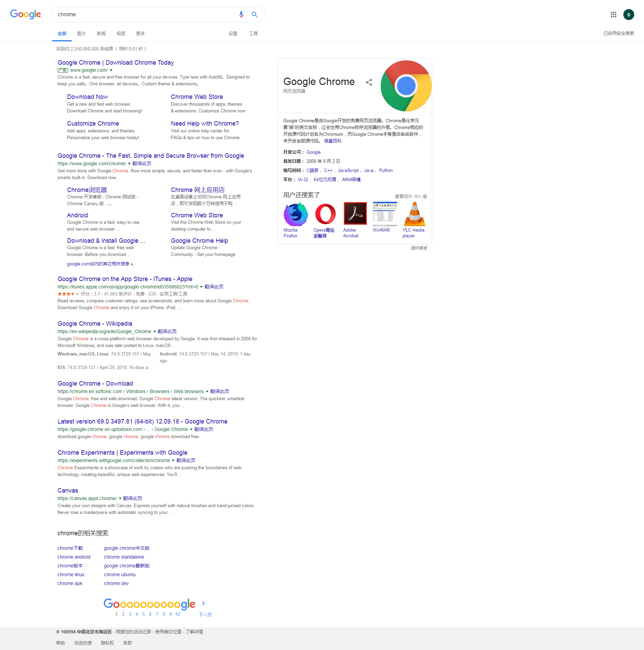Open the Google apps grid menu
The width and height of the screenshot is (644, 650).
(x=613, y=15)
